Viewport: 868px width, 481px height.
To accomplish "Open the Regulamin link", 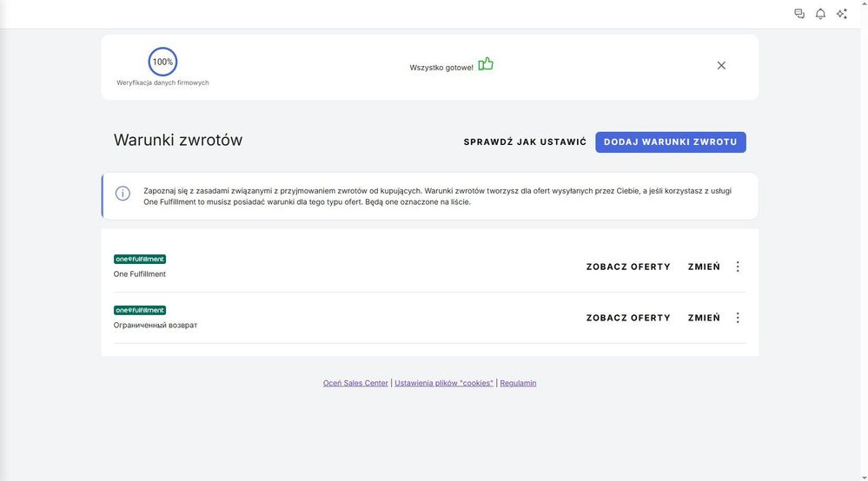I will (x=518, y=383).
